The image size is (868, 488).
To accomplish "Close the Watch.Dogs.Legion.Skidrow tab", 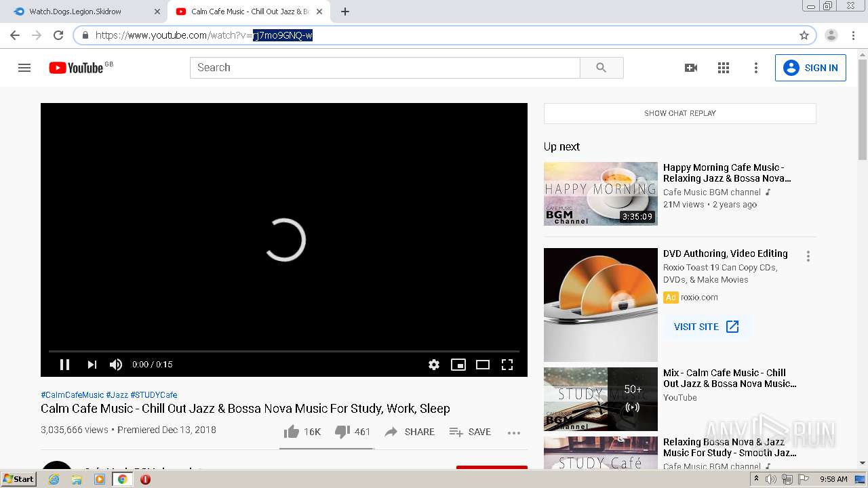I will (157, 12).
